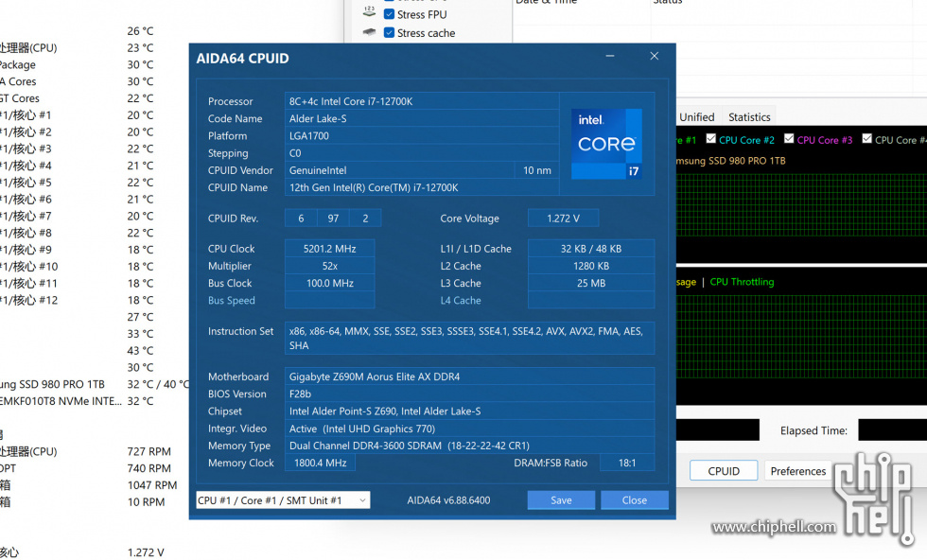Screen dimensions: 927x560
Task: Click the Memory Type value DDR4-3600 SDRAM
Action: (x=469, y=446)
